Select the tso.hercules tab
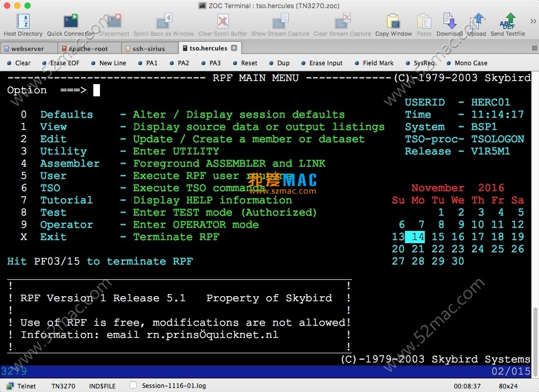The image size is (539, 392). tap(209, 48)
